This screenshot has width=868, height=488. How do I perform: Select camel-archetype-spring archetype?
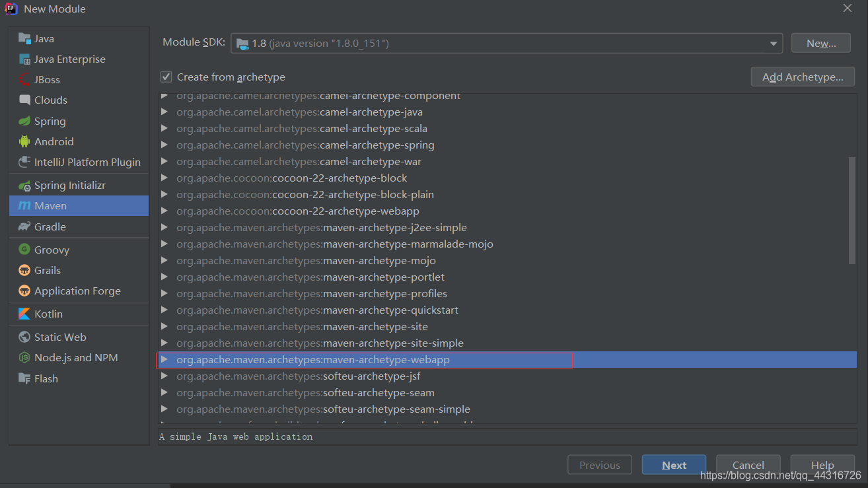point(507,145)
